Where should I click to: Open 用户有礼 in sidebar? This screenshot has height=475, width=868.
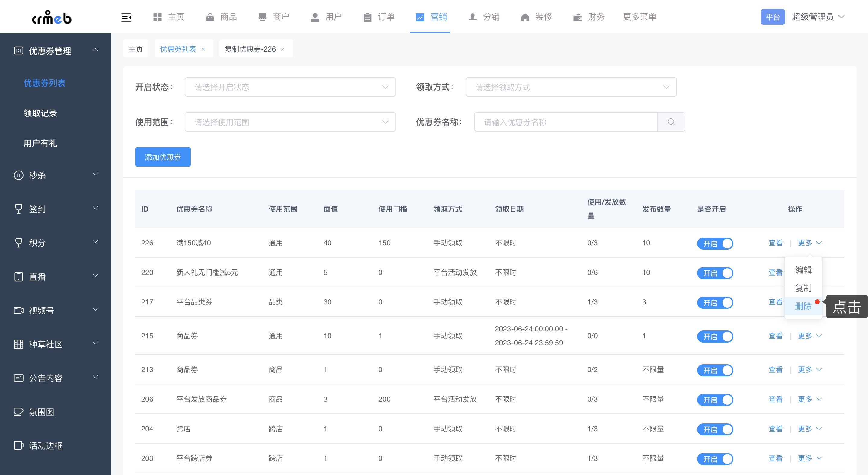coord(40,144)
